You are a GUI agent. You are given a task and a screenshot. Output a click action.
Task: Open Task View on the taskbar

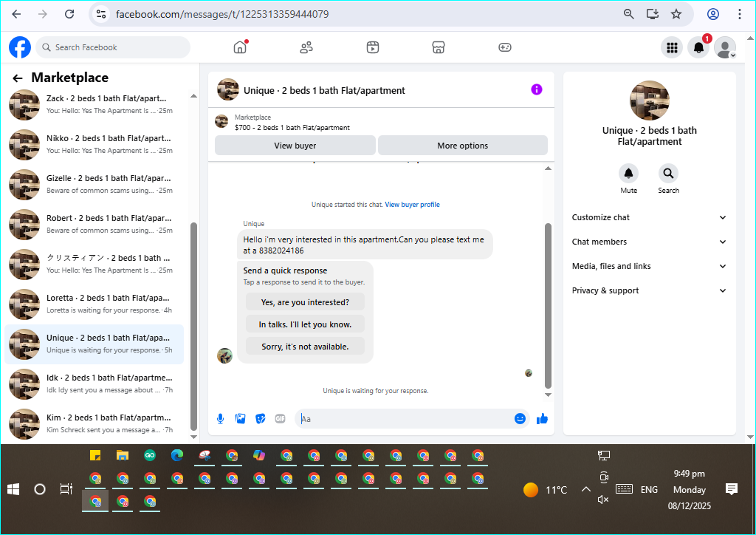[x=66, y=489]
